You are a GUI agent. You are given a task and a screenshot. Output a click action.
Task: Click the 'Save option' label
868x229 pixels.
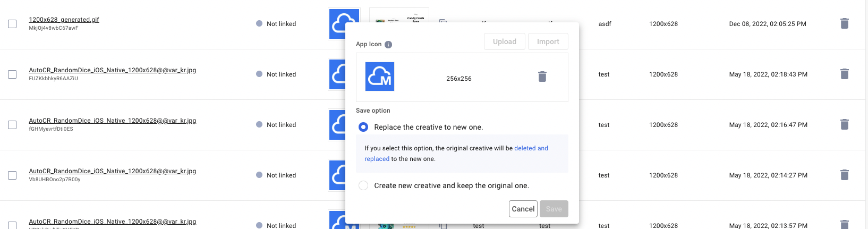click(x=373, y=111)
